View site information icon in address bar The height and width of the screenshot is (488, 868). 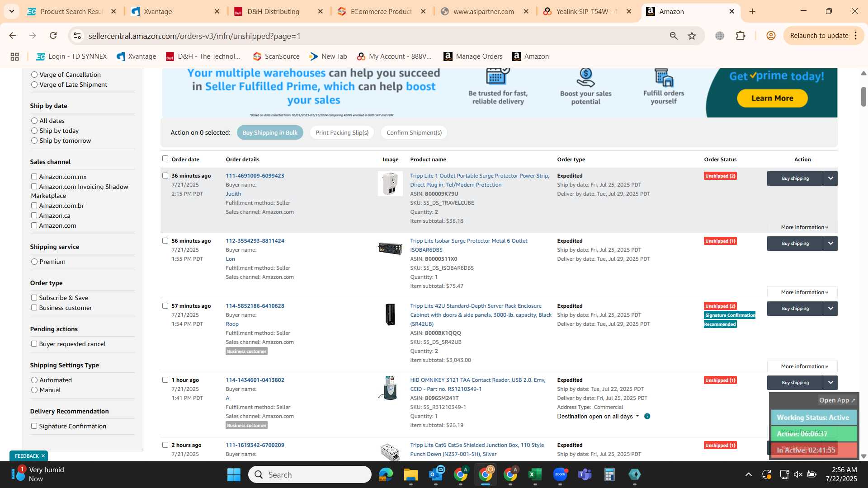click(77, 36)
